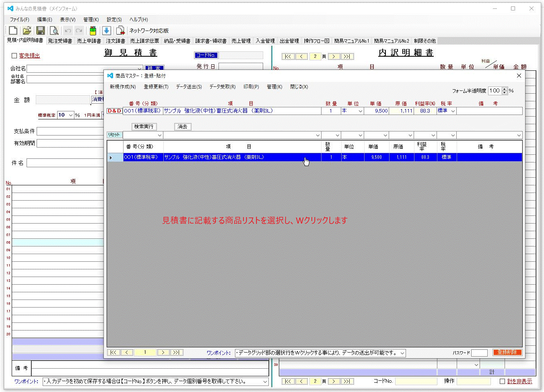
Task: Click the 件名 input field
Action: (x=66, y=163)
